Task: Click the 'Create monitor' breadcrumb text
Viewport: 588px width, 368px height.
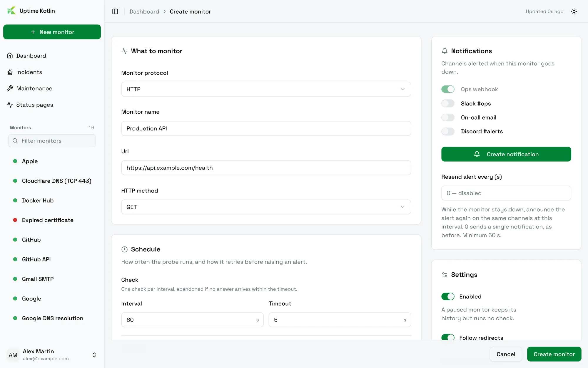Action: [190, 11]
